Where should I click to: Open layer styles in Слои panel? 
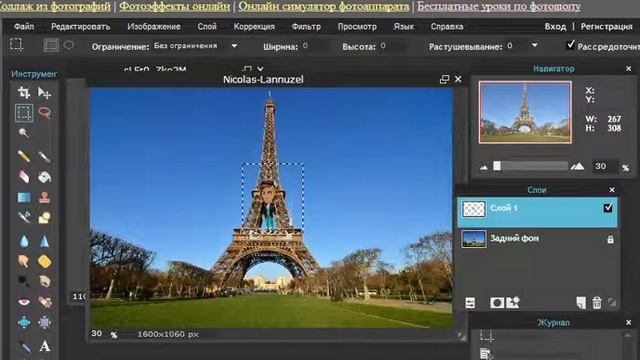(x=513, y=302)
